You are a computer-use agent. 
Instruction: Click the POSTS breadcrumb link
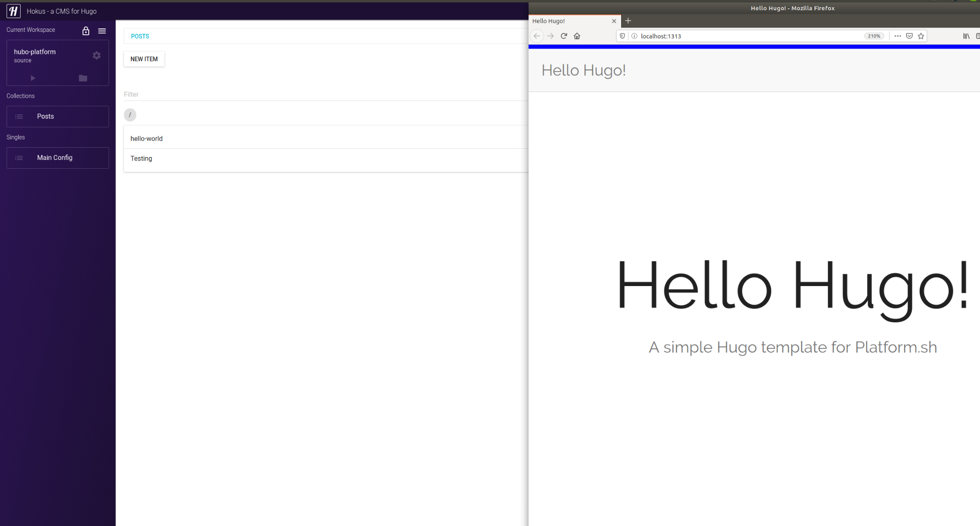pyautogui.click(x=140, y=36)
